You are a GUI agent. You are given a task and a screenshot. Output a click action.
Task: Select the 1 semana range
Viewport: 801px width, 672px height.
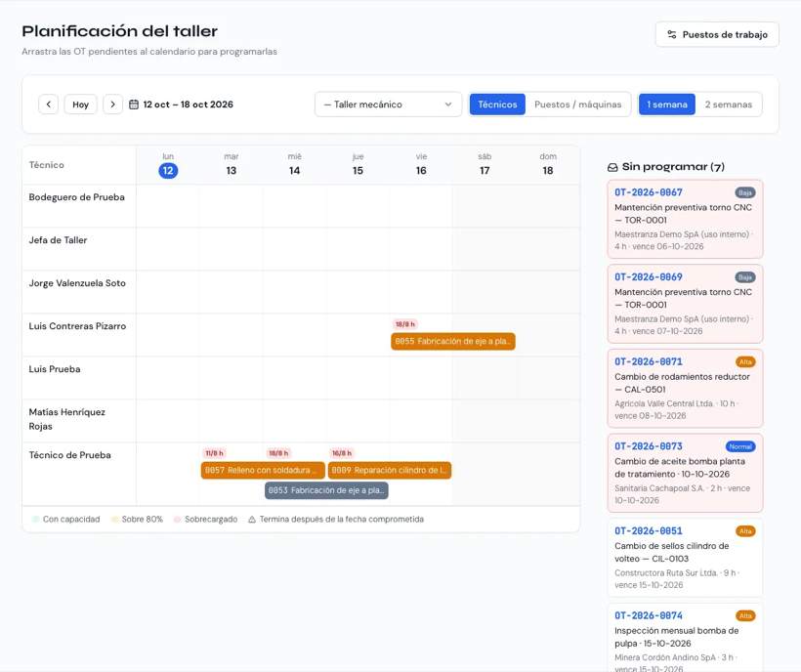tap(667, 105)
